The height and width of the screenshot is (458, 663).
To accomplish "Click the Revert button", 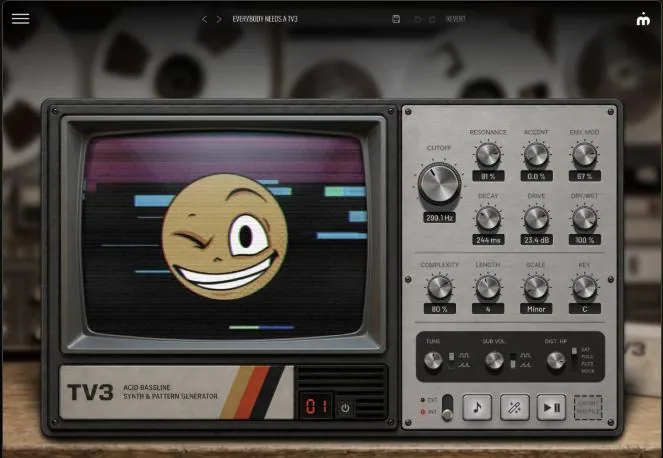I will click(455, 19).
